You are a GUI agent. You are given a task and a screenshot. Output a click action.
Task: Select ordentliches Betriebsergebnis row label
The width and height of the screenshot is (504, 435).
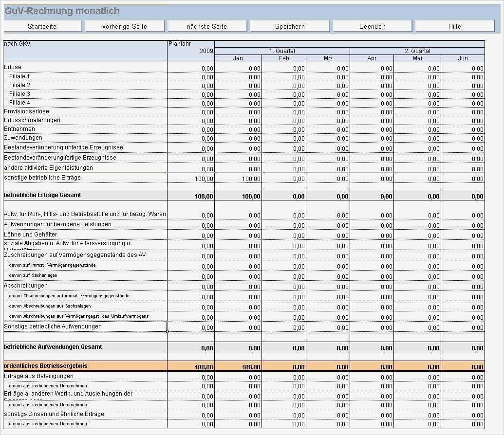click(x=46, y=366)
